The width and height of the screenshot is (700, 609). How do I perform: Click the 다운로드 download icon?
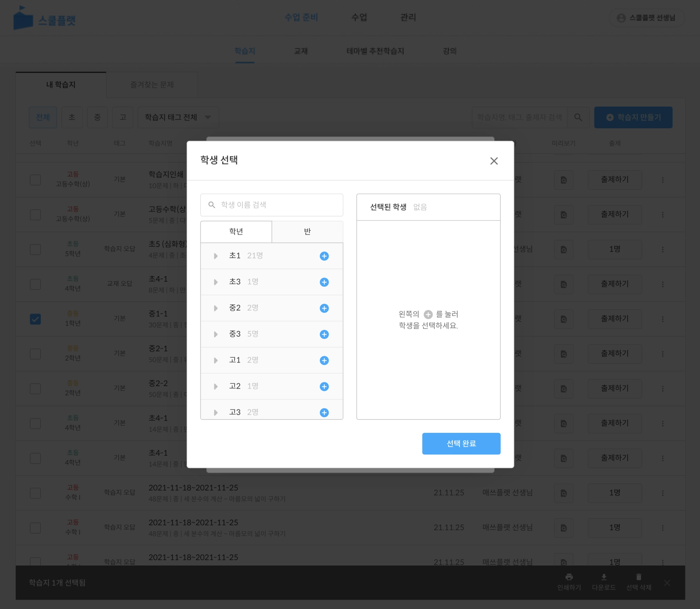click(604, 577)
